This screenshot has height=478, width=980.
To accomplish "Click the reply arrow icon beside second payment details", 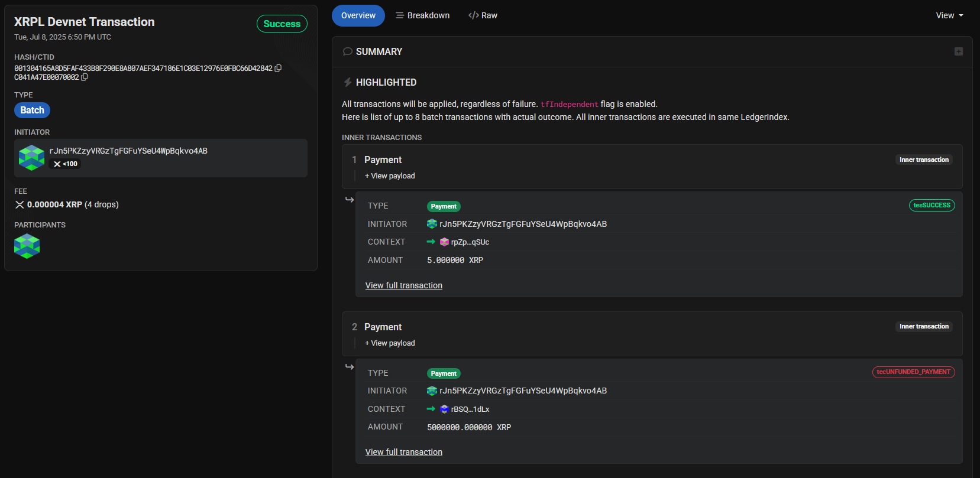I will 350,367.
